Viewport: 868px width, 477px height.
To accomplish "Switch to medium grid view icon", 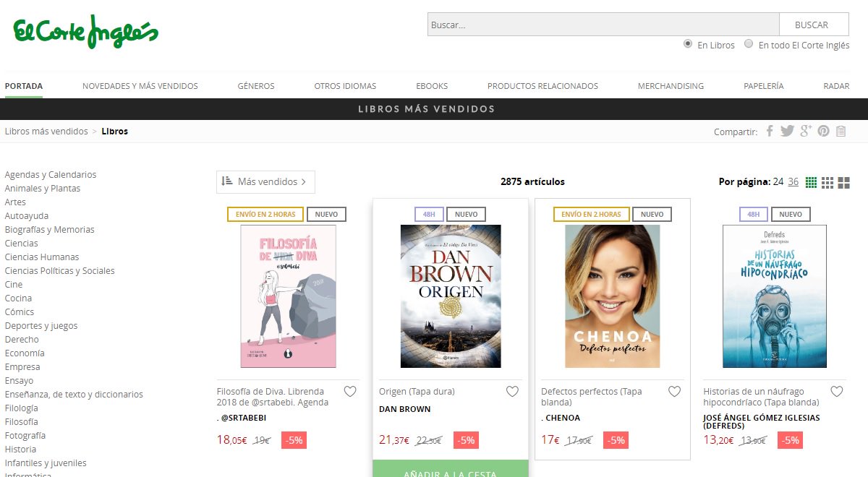I will click(827, 182).
